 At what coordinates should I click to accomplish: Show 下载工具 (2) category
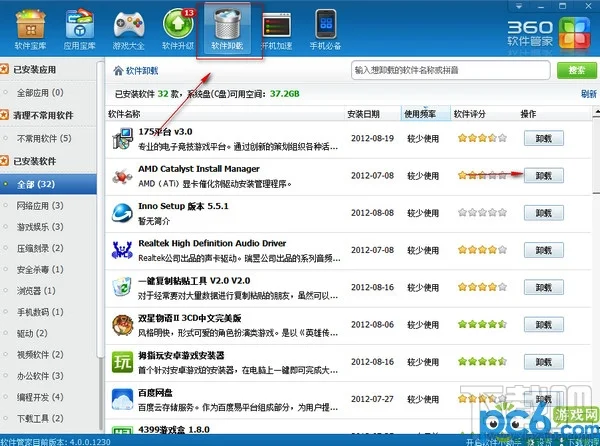point(40,418)
